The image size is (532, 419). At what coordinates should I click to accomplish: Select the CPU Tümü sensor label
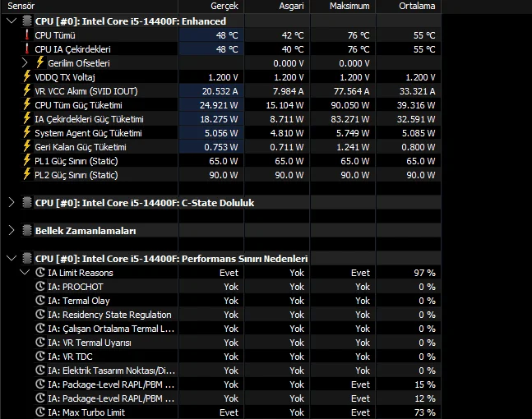[55, 35]
